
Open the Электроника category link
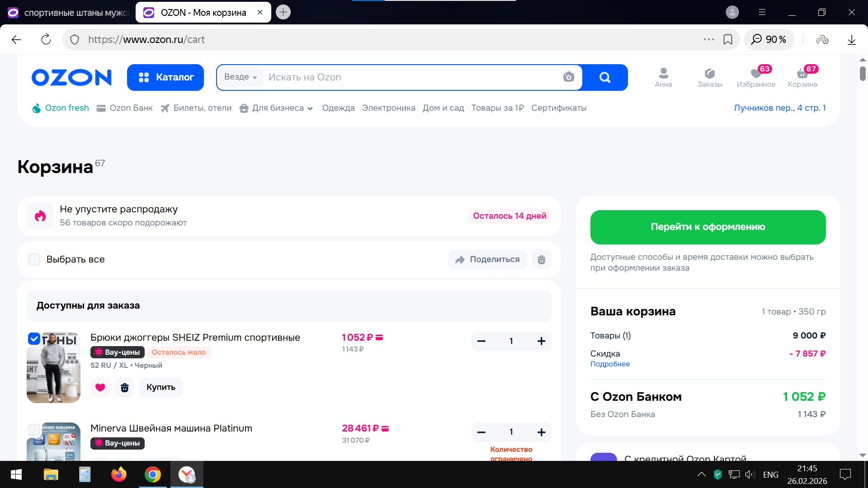pyautogui.click(x=388, y=108)
